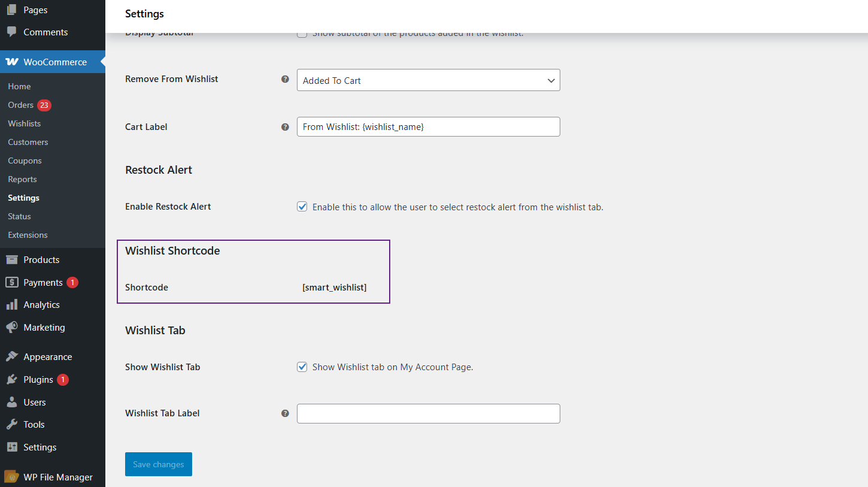Open the Remove From Wishlist dropdown
Image resolution: width=868 pixels, height=487 pixels.
point(428,80)
